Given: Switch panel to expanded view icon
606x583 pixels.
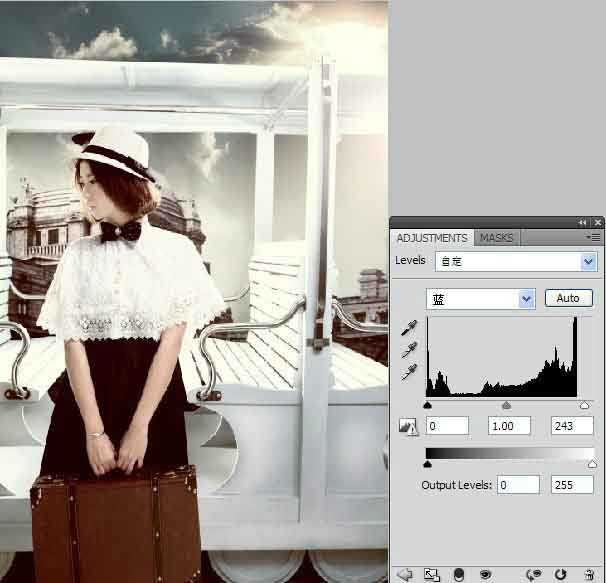Looking at the screenshot, I should tap(432, 574).
